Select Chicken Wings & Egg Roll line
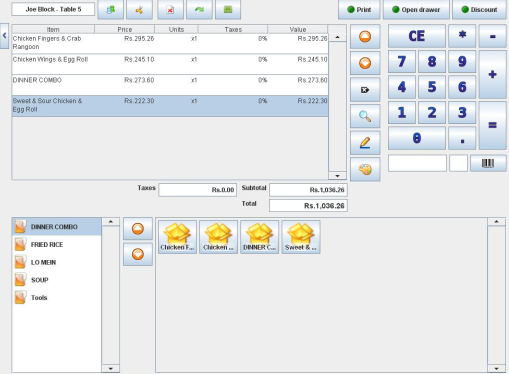The height and width of the screenshot is (374, 509). (170, 64)
